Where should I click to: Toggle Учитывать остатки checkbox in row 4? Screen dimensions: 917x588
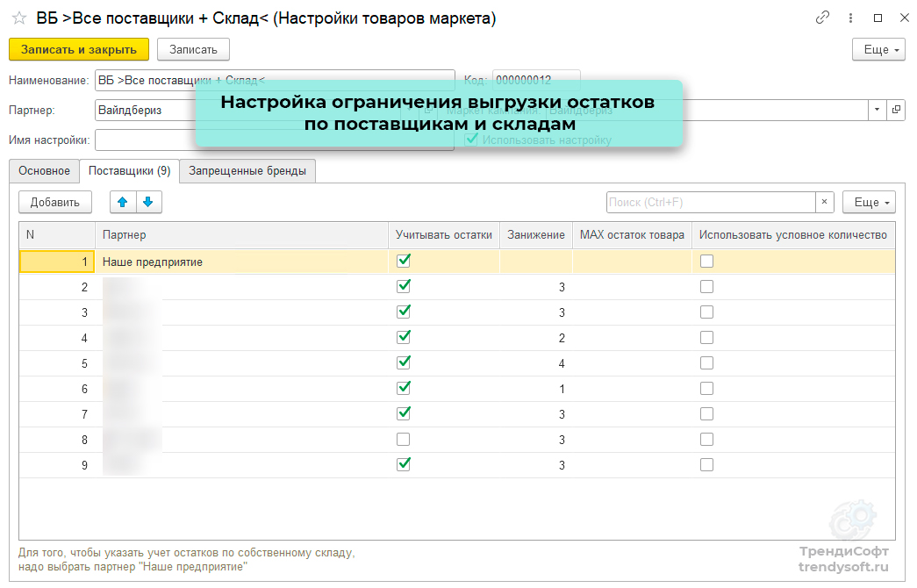pyautogui.click(x=404, y=338)
